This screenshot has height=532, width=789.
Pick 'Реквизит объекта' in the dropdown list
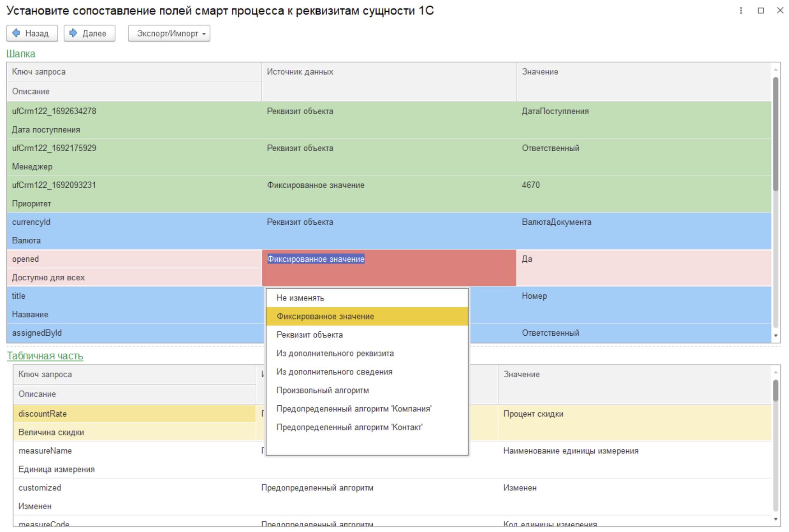367,335
